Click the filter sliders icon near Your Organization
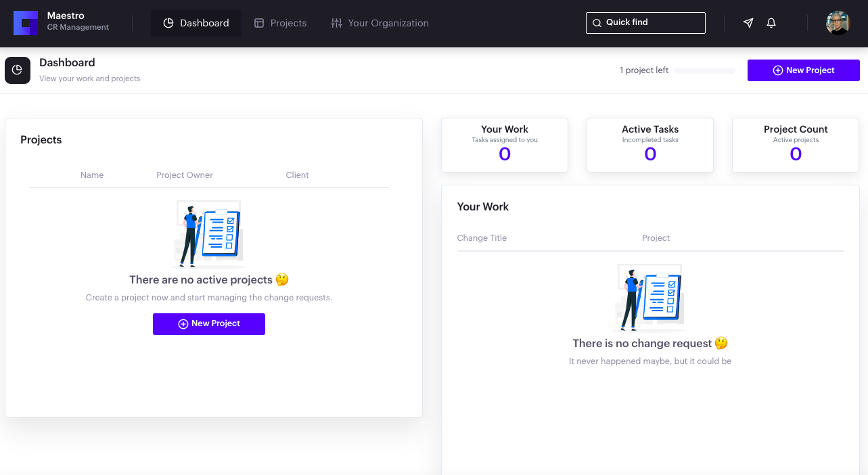The width and height of the screenshot is (868, 475). tap(336, 22)
